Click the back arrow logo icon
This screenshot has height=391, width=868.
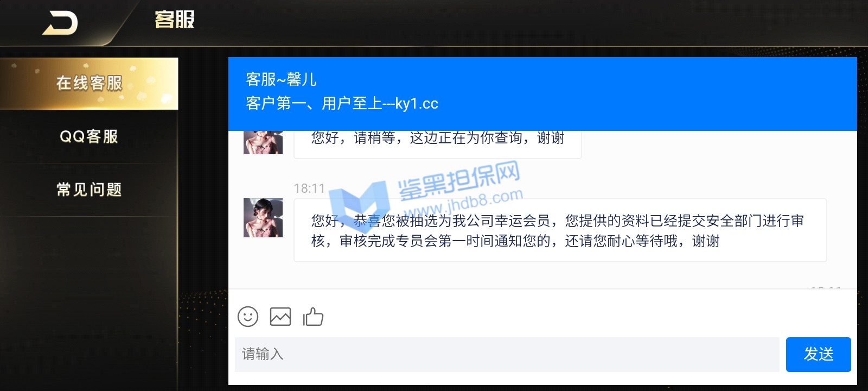[x=60, y=23]
